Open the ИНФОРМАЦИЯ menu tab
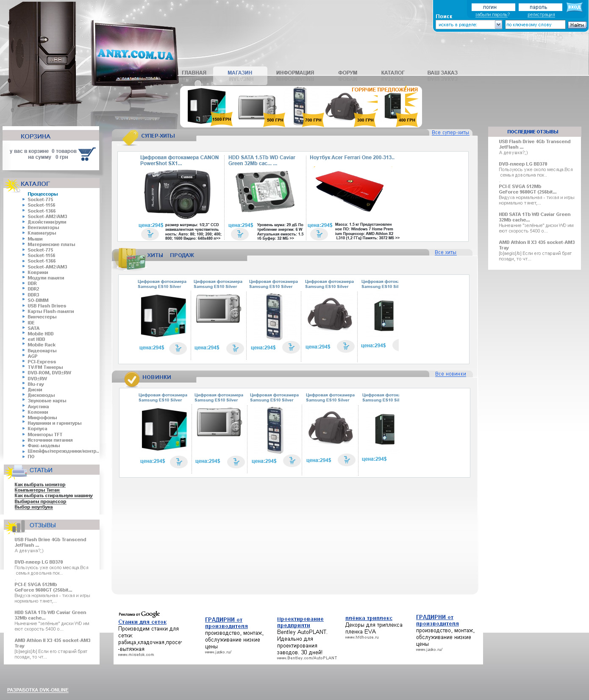Viewport: 589px width, 700px height. [x=295, y=73]
